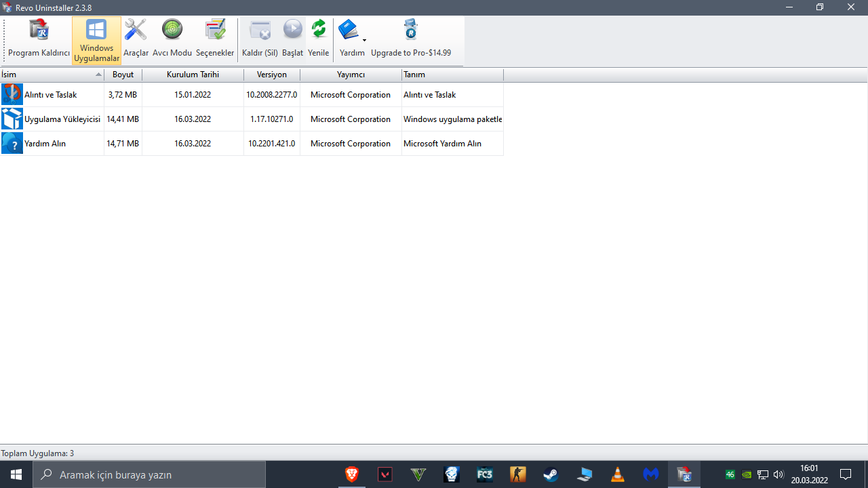Viewport: 868px width, 488px height.
Task: Sort by Boyut column header
Action: click(123, 75)
